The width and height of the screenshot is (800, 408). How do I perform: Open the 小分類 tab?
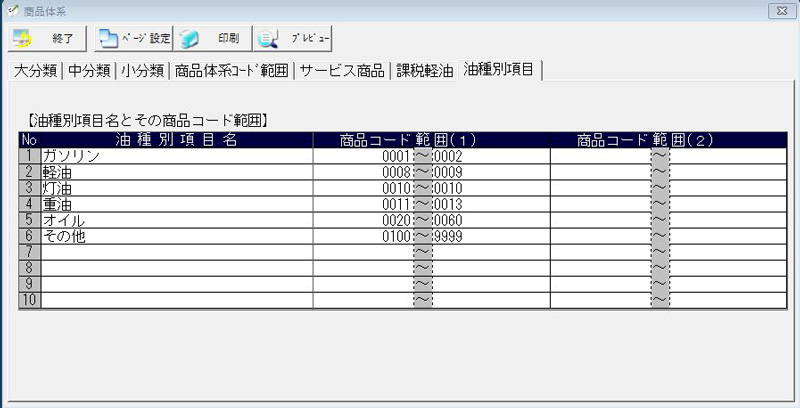[142, 71]
